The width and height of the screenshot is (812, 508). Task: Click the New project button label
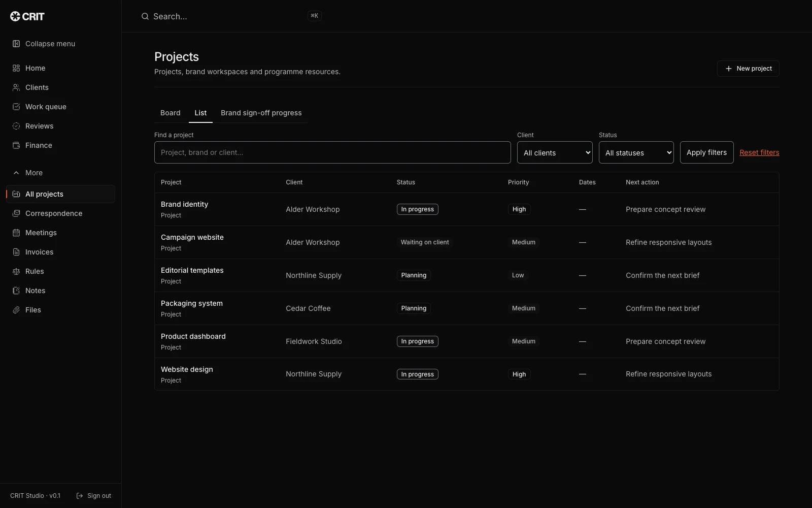click(x=754, y=69)
